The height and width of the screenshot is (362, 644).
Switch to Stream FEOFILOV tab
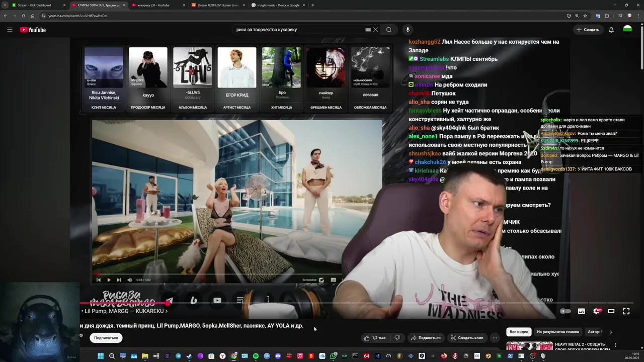218,5
